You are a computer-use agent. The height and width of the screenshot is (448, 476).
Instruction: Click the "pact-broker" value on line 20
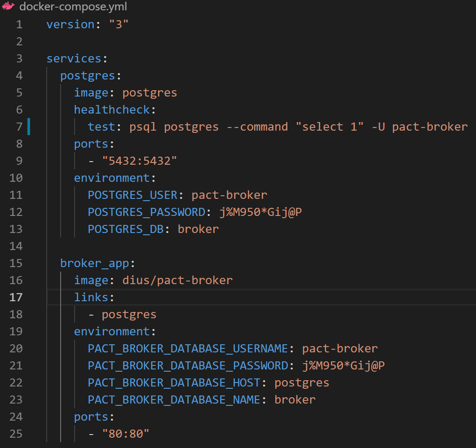tap(340, 348)
